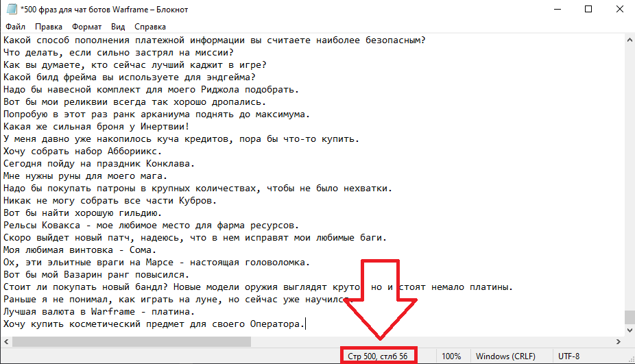Click the line 'Вот бы найти хорошую гильдию.'

pyautogui.click(x=82, y=213)
